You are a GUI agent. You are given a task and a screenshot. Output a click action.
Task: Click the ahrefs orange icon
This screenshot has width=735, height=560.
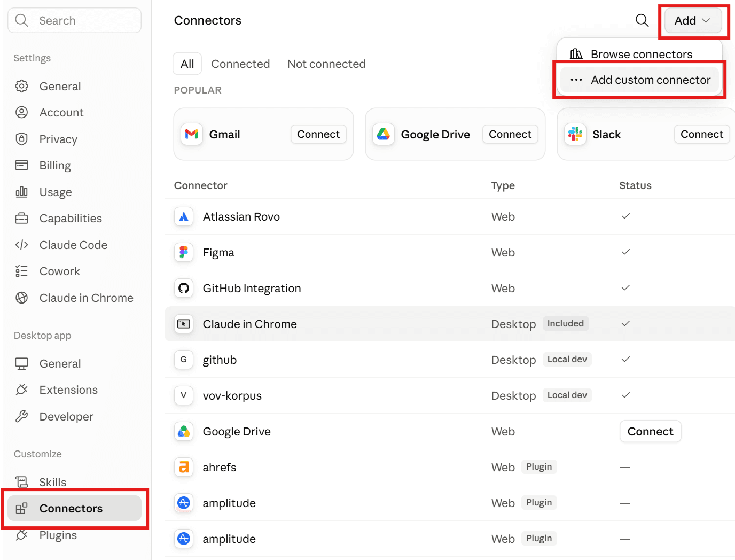(184, 467)
